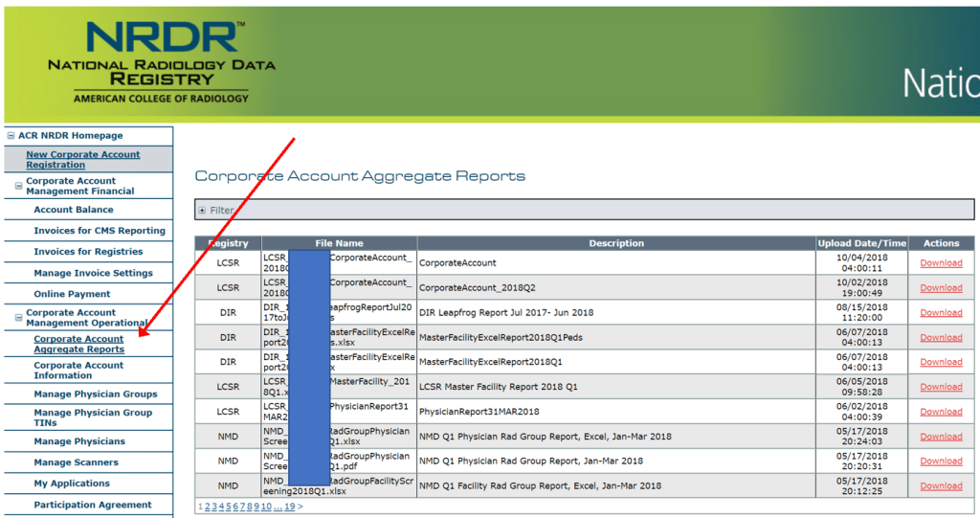Go to page 19 of results

[x=289, y=507]
